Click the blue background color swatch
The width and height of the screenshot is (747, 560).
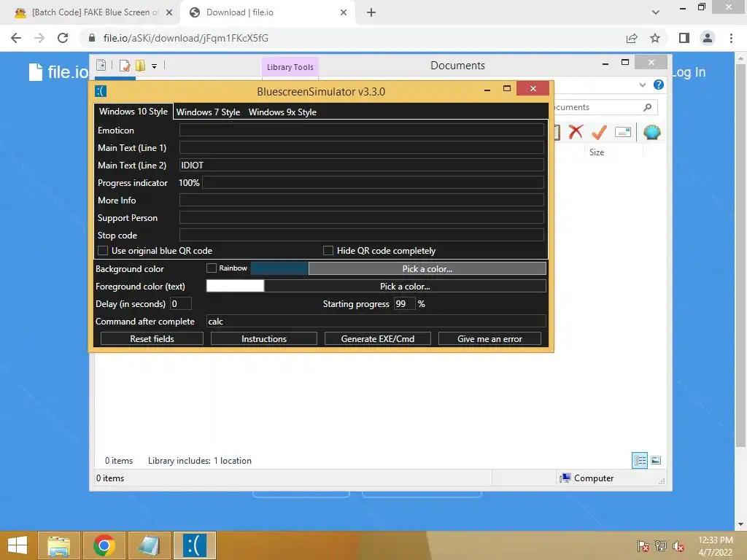279,268
